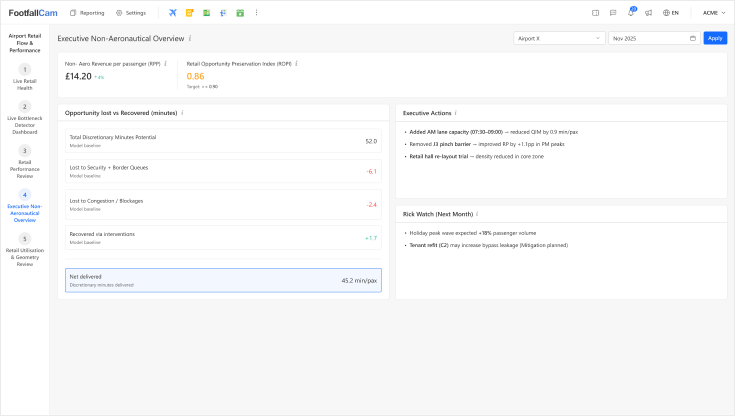Screen dimensions: 735x416
Task: Show info for Opportunity lost vs Recovered
Action: tap(182, 113)
